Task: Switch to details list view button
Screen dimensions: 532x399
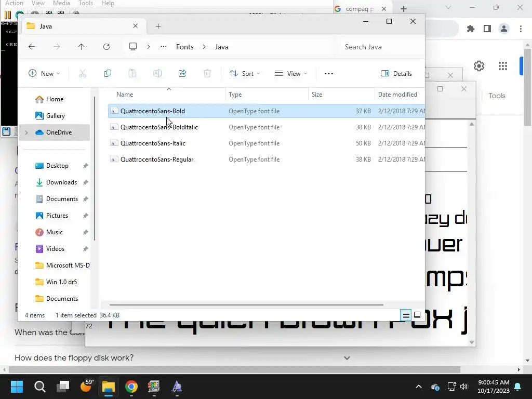Action: coord(406,315)
